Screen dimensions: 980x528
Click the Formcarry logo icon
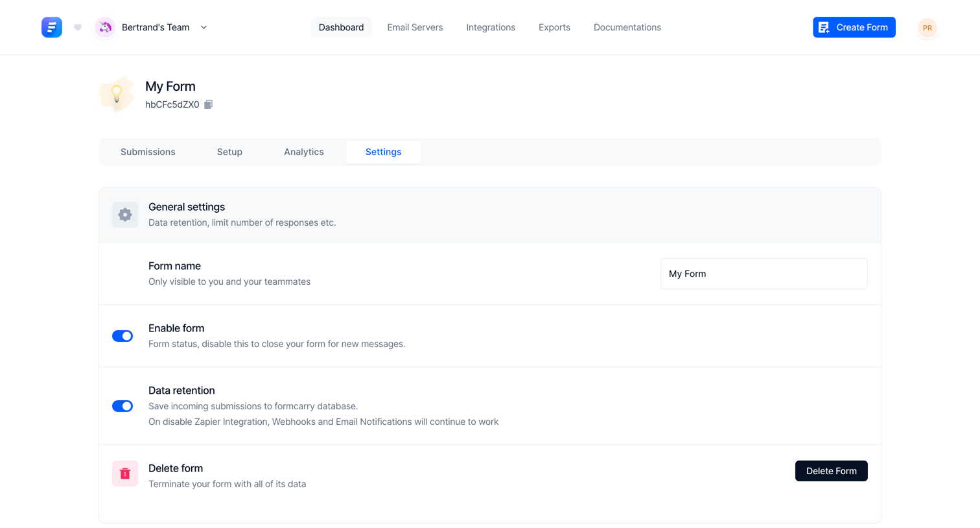pos(52,27)
